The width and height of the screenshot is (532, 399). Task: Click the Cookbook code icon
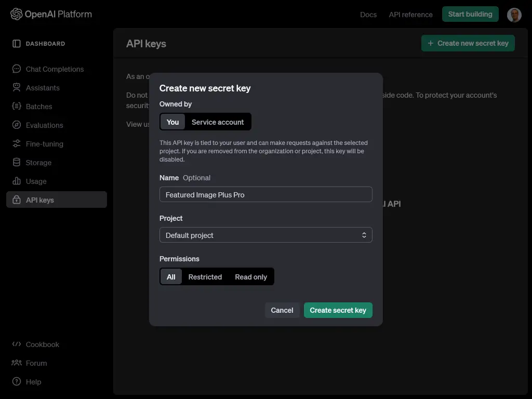(16, 344)
